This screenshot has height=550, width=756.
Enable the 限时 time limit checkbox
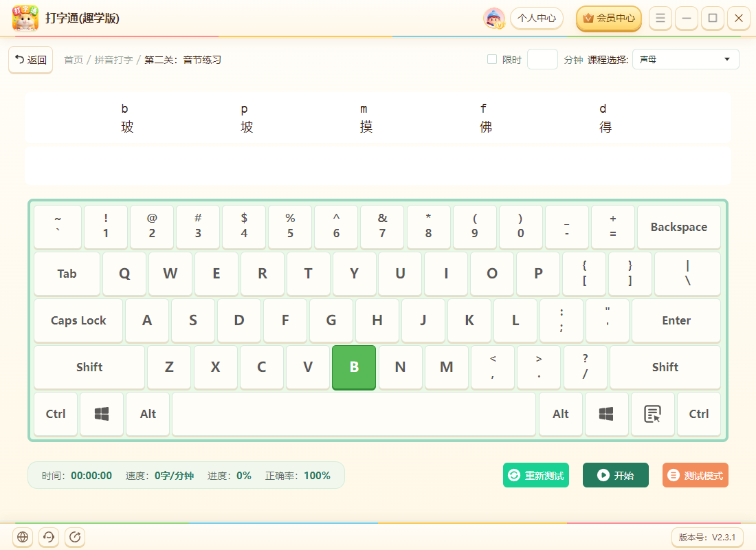click(x=492, y=59)
